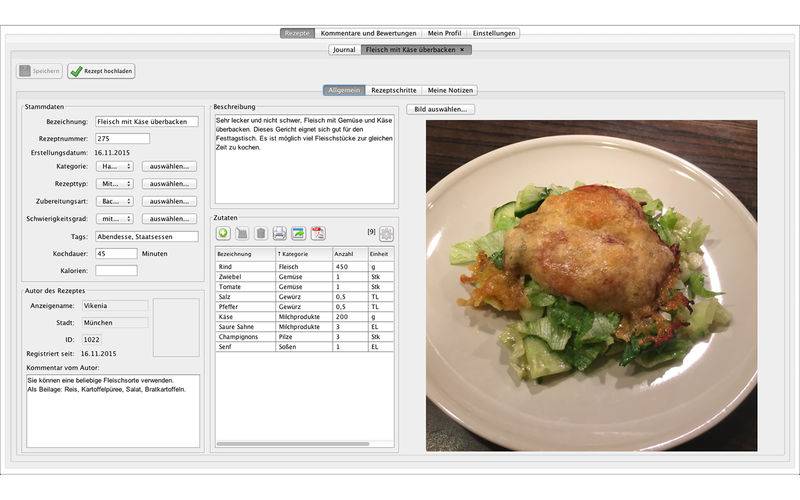Viewport: 800px width, 500px height.
Task: Click the Tags input field
Action: 147,236
